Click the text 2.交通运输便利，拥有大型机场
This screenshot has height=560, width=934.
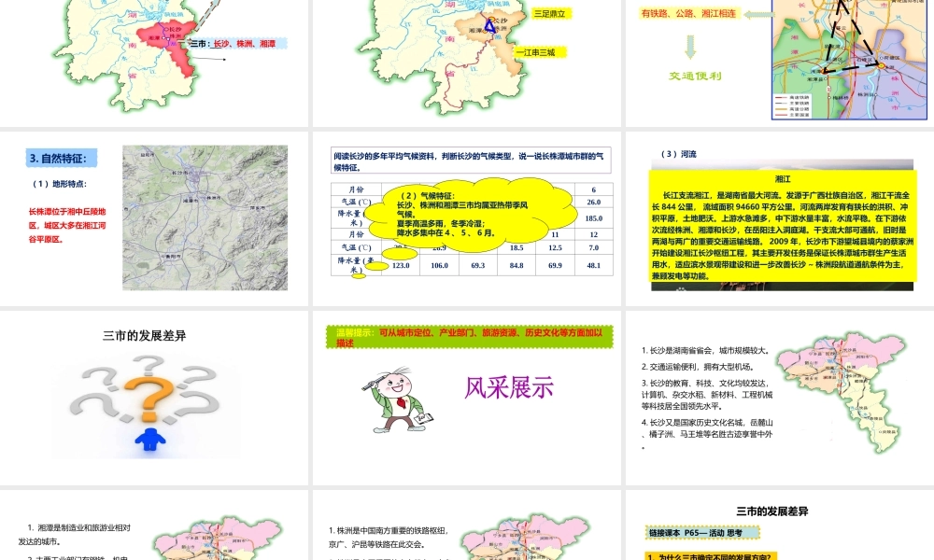click(x=698, y=367)
